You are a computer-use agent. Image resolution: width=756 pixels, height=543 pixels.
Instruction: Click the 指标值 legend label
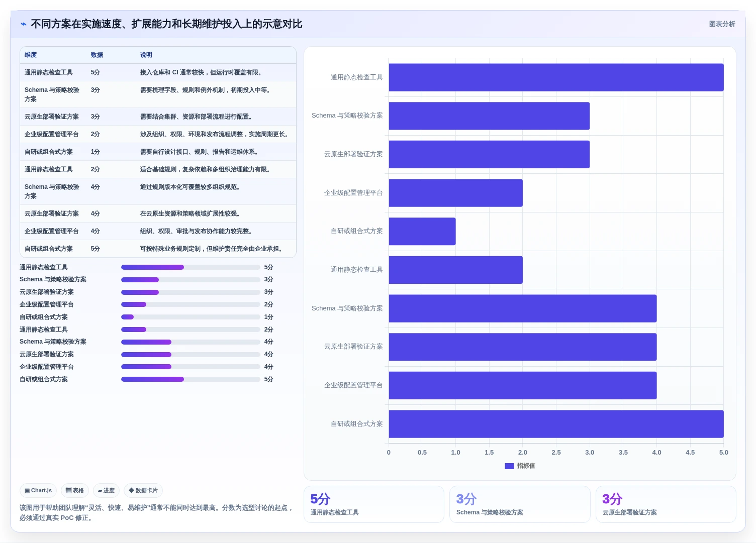(526, 466)
